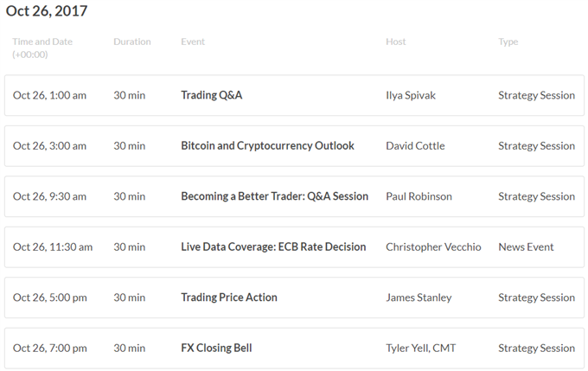588x371 pixels.
Task: Click the Event column header
Action: (x=193, y=42)
